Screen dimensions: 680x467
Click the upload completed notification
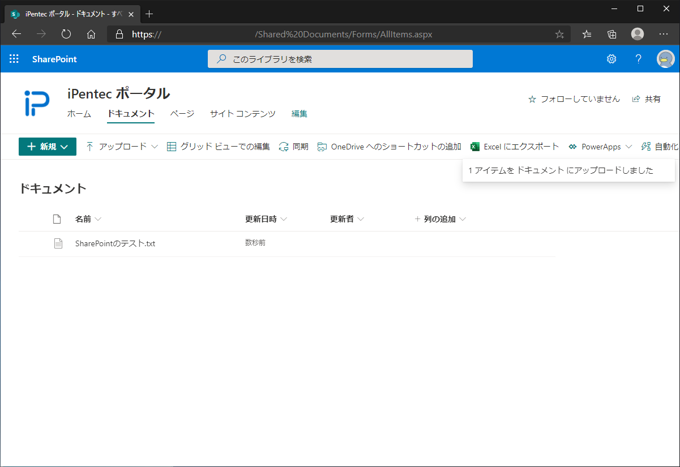tap(569, 170)
